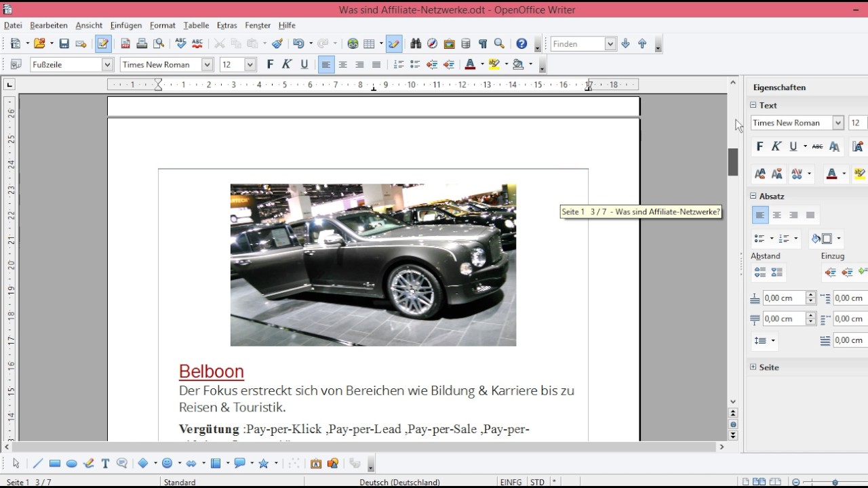868x488 pixels.
Task: Run the Spelling and Grammar check
Action: [180, 43]
